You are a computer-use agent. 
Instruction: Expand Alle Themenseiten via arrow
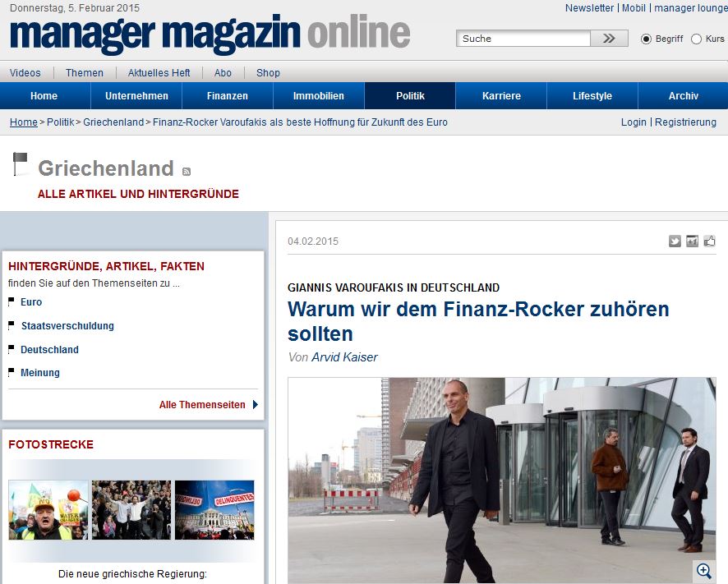point(256,405)
